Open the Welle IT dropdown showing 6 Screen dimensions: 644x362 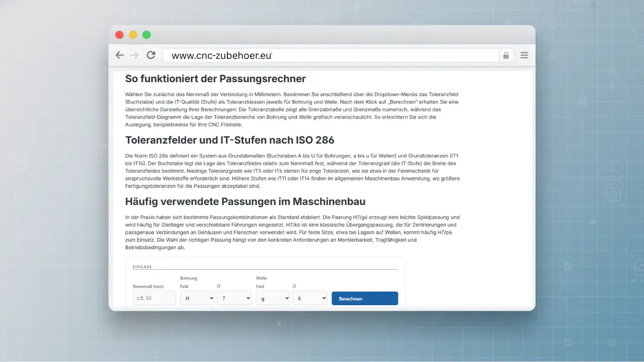(x=310, y=298)
